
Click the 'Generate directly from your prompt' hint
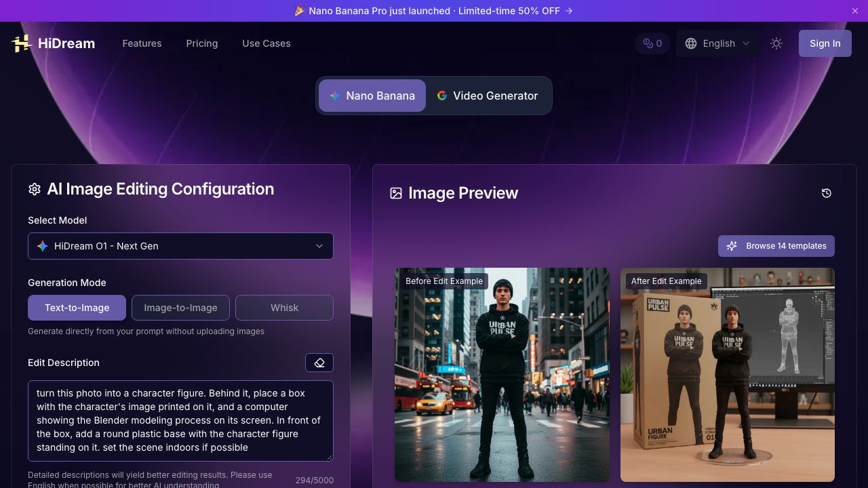pos(146,331)
